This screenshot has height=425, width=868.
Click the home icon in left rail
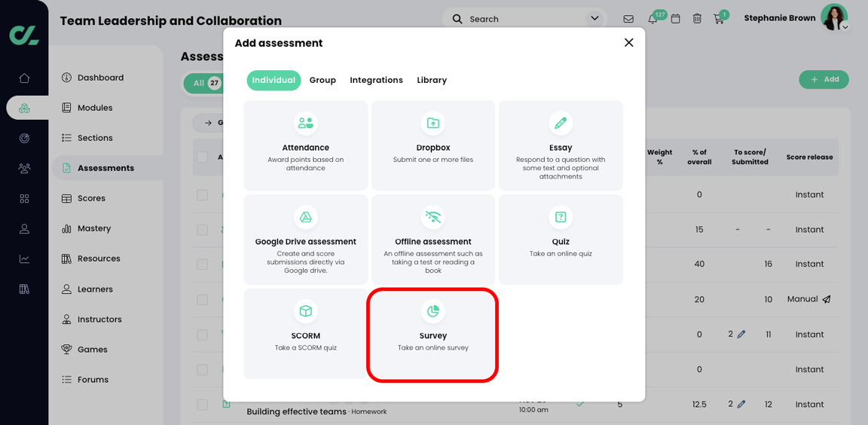click(x=24, y=78)
